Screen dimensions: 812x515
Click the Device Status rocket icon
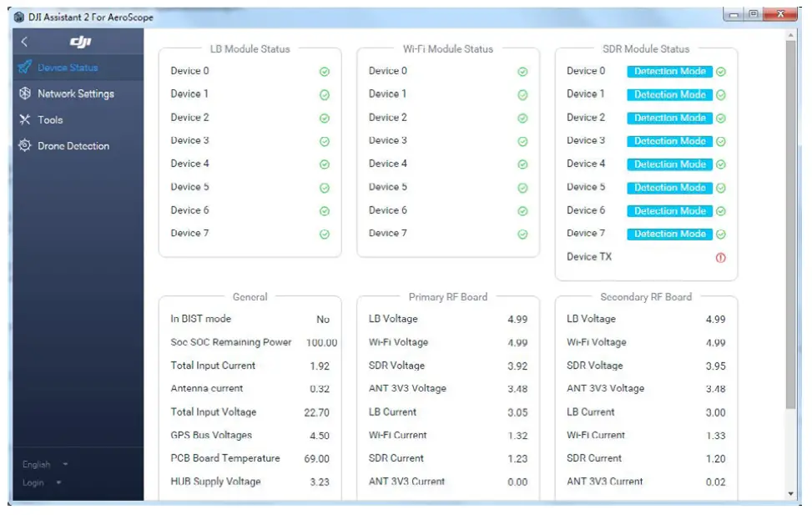(x=24, y=68)
